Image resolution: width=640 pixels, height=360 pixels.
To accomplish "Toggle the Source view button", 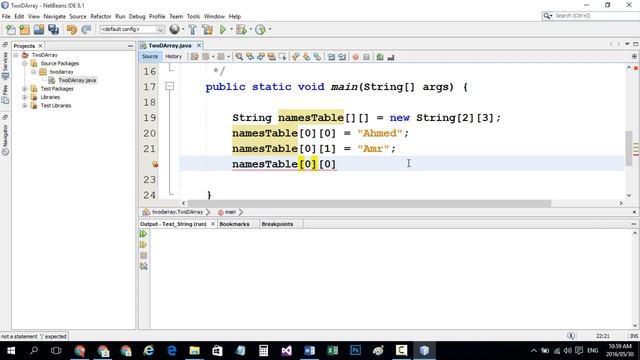I will tap(150, 57).
